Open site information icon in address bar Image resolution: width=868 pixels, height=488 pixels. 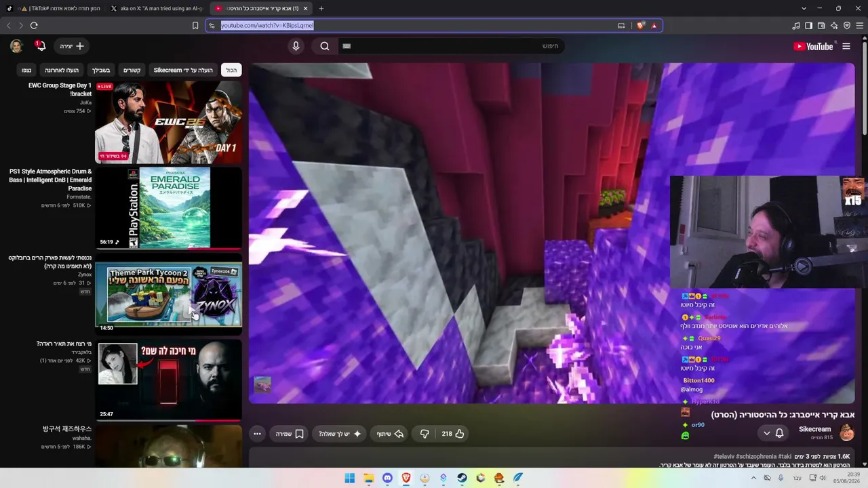pyautogui.click(x=212, y=26)
